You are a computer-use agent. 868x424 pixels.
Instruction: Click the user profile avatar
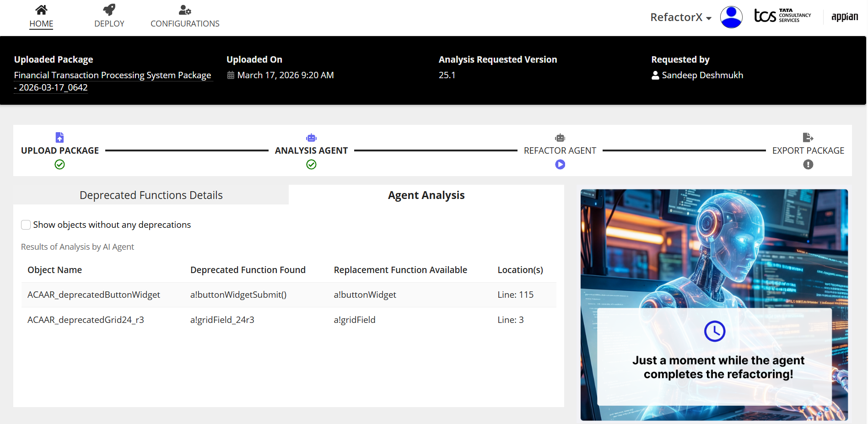point(731,17)
